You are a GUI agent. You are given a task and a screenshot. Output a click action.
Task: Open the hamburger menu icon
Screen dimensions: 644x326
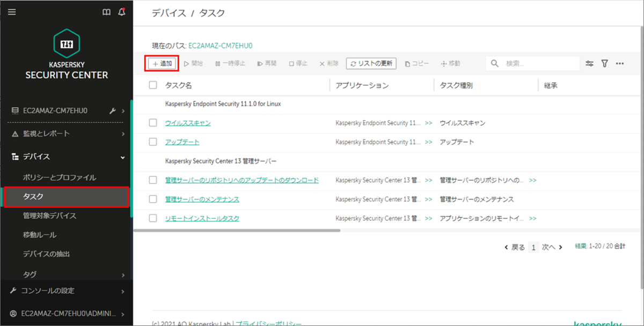pyautogui.click(x=12, y=12)
